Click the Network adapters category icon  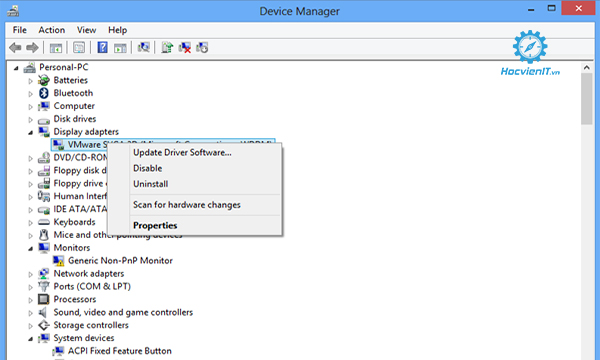(44, 274)
